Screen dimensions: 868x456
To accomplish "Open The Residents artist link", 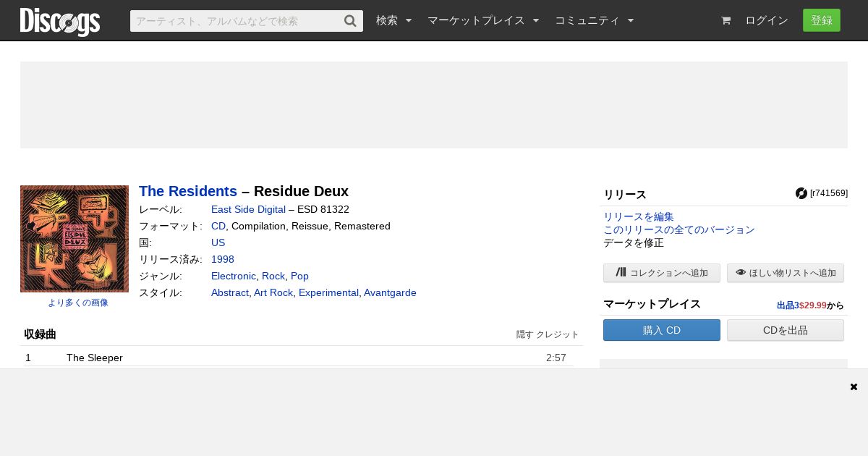I will pyautogui.click(x=188, y=191).
